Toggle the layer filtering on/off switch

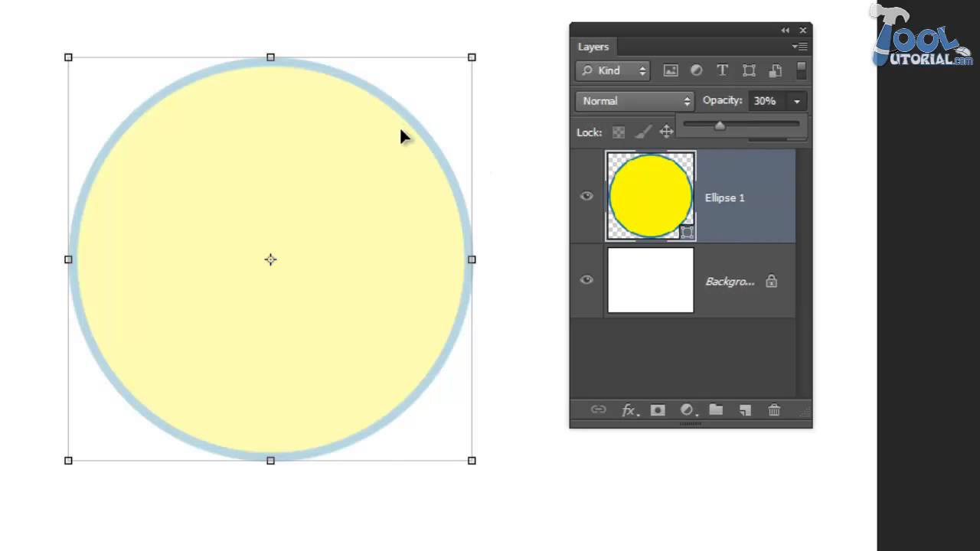click(x=801, y=70)
